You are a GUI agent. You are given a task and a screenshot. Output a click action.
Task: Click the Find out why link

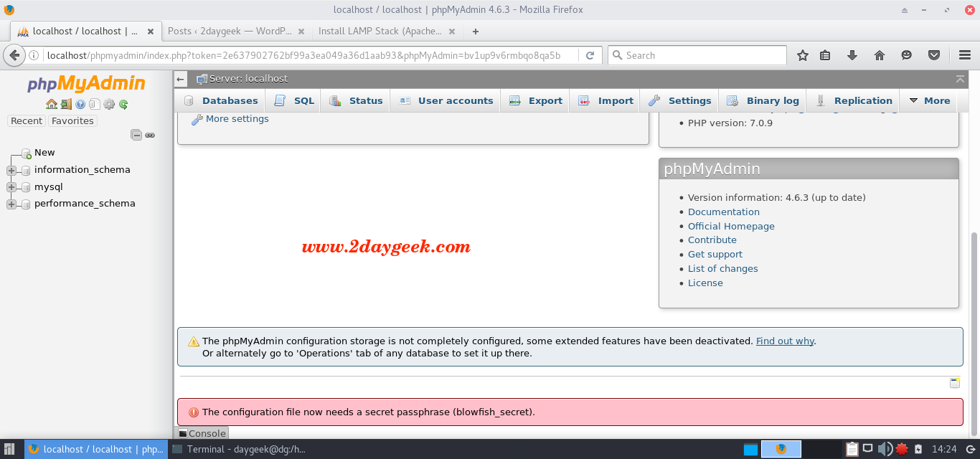pyautogui.click(x=785, y=341)
